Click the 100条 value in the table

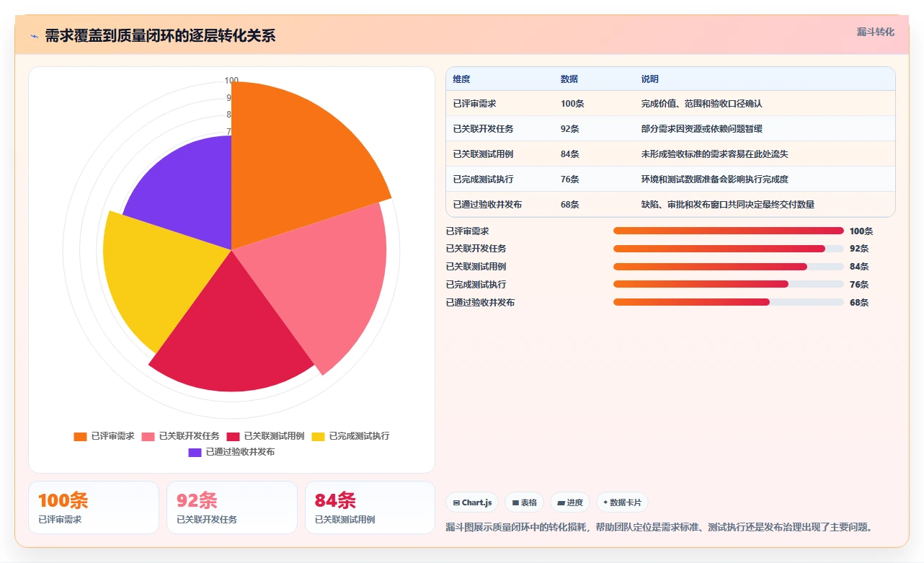(572, 104)
